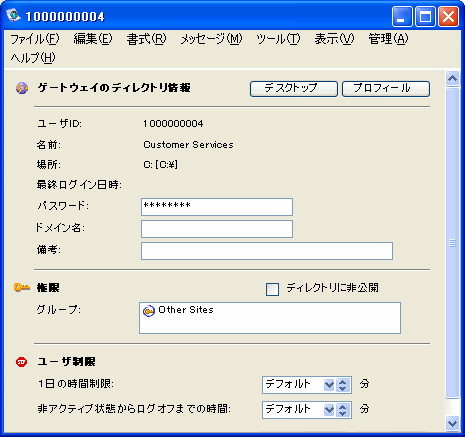Click the scrollbar down arrow
This screenshot has width=465, height=437.
pyautogui.click(x=452, y=423)
